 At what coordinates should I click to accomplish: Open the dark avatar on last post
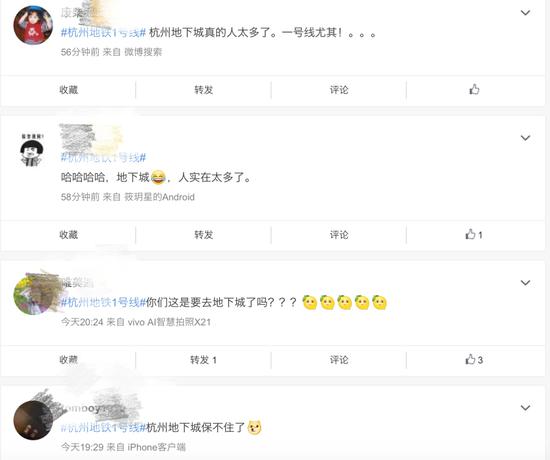click(x=33, y=420)
